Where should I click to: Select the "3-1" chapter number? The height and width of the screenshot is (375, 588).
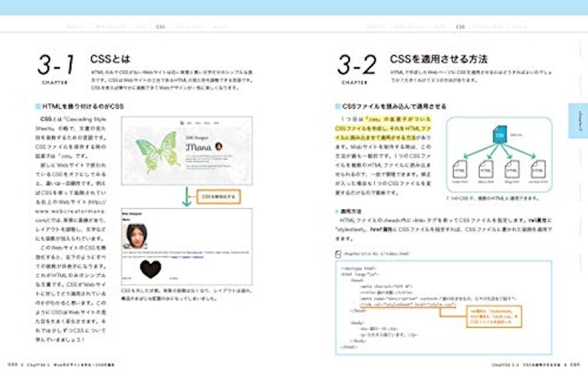[x=57, y=65]
